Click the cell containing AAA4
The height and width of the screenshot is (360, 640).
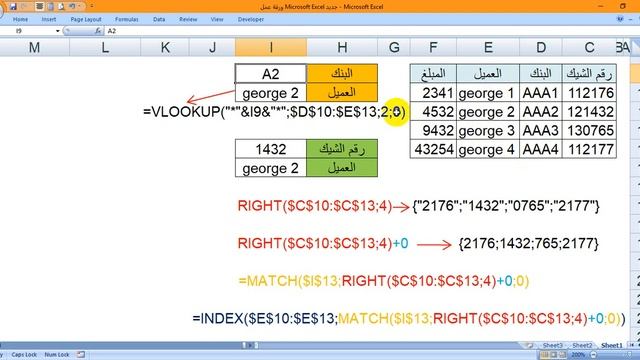[x=541, y=149]
